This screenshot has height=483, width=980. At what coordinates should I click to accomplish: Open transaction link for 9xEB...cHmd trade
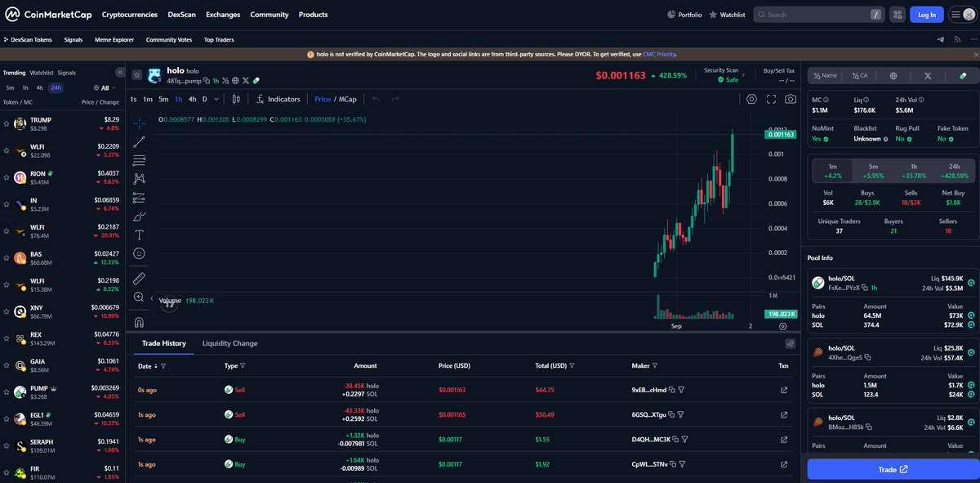coord(784,390)
